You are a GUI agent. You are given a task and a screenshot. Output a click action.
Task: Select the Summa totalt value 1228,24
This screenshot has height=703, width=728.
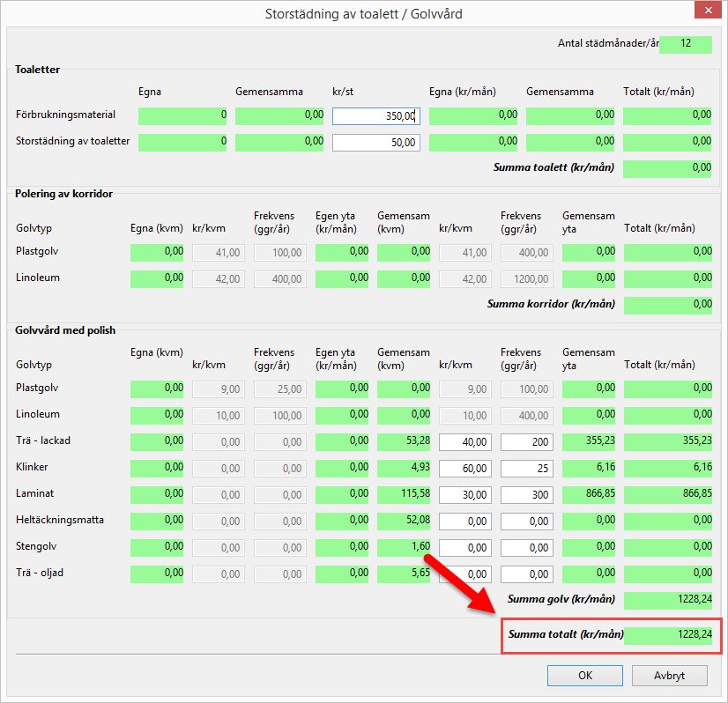667,635
